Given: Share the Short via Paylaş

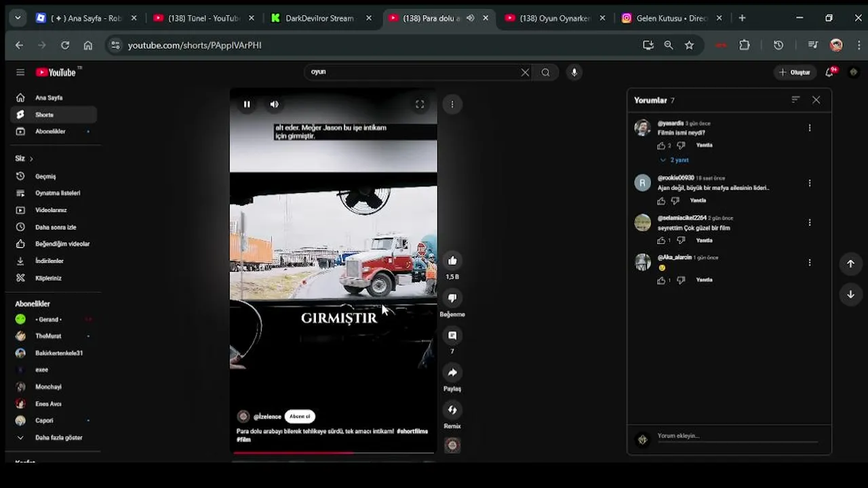Looking at the screenshot, I should [452, 373].
